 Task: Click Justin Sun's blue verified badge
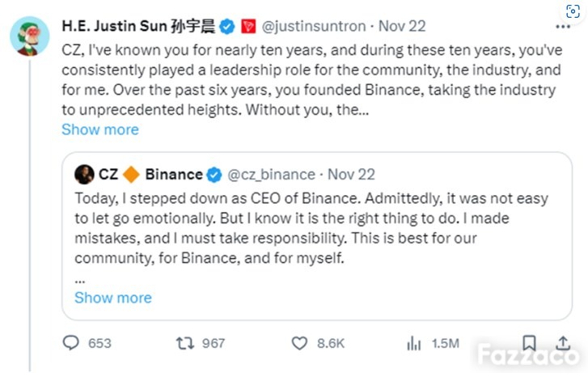point(227,27)
